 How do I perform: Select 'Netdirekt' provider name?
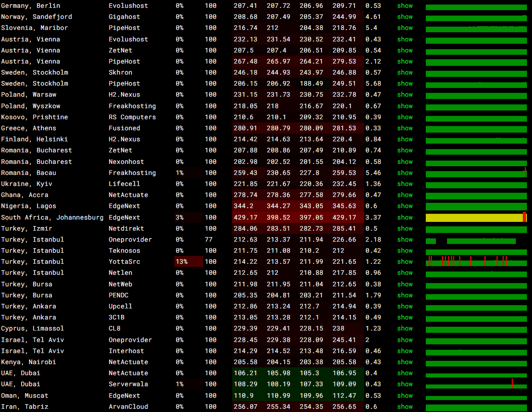click(x=126, y=229)
